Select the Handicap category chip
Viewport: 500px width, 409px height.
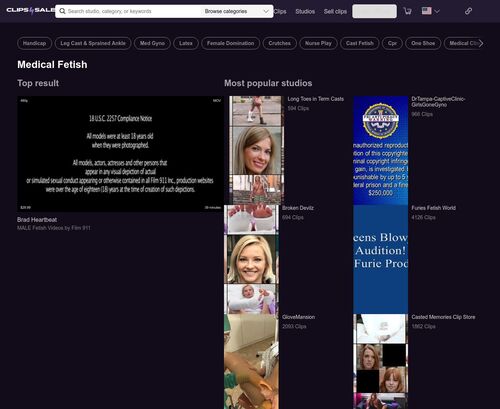tap(34, 43)
